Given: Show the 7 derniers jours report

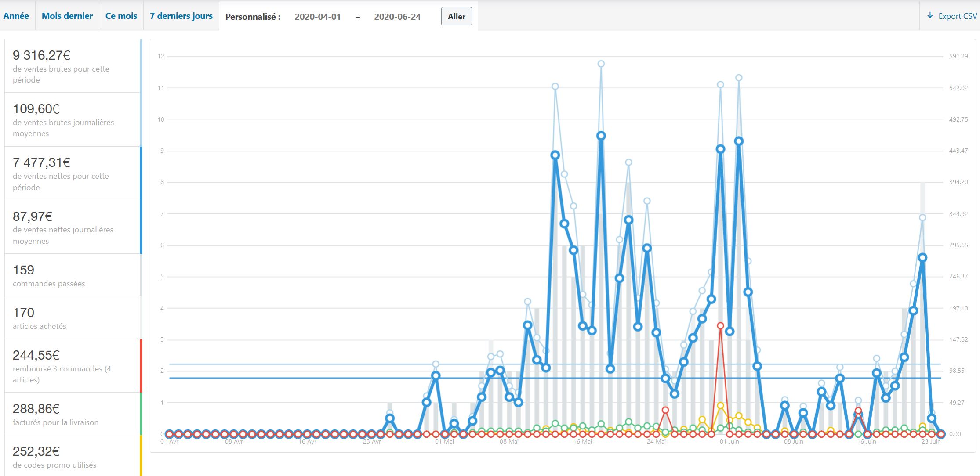Looking at the screenshot, I should click(x=181, y=16).
